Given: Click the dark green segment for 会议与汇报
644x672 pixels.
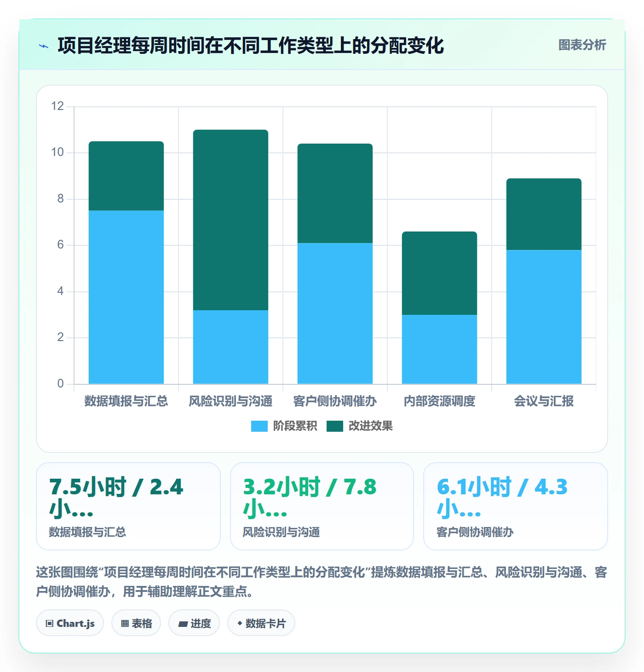Looking at the screenshot, I should [x=544, y=214].
